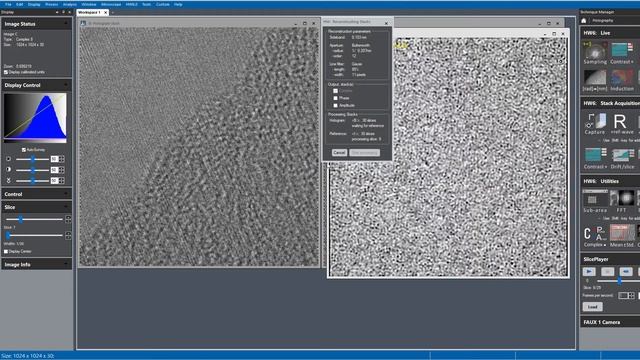Add a new workspace tab

[113, 13]
